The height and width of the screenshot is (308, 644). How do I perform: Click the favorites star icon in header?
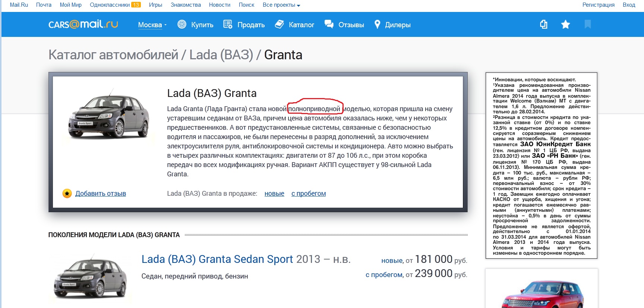(x=565, y=25)
